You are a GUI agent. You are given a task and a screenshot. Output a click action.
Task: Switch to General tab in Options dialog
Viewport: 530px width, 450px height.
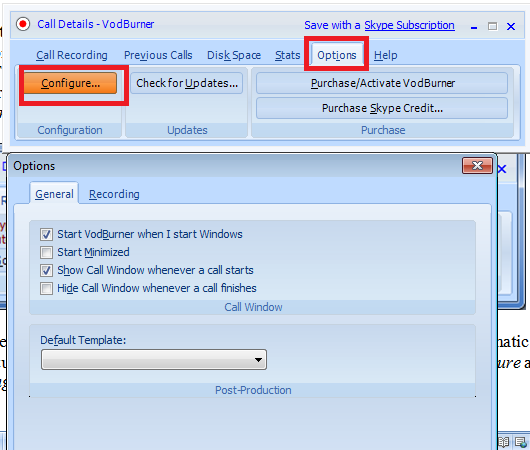point(54,194)
